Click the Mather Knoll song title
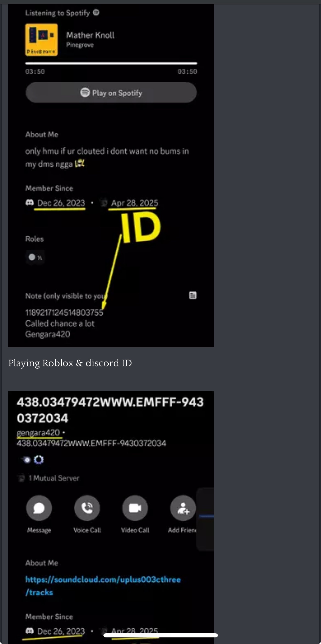The width and height of the screenshot is (321, 644). click(90, 35)
